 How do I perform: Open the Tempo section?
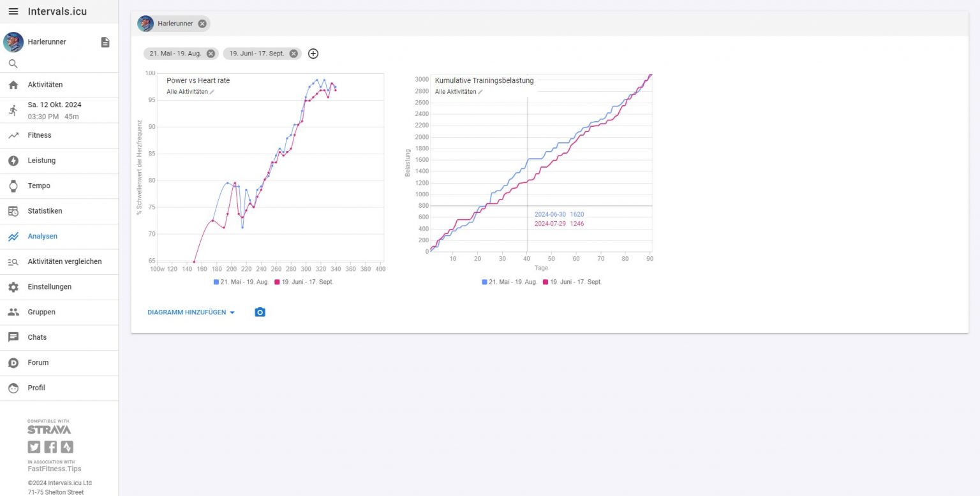pos(38,186)
